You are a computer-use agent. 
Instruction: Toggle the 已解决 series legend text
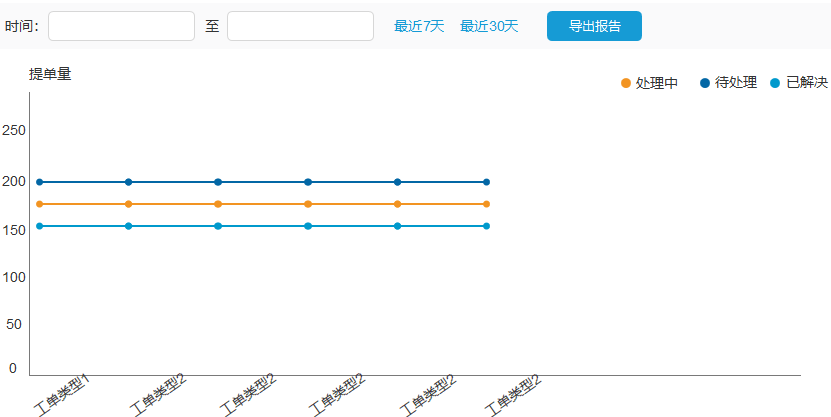pos(807,83)
